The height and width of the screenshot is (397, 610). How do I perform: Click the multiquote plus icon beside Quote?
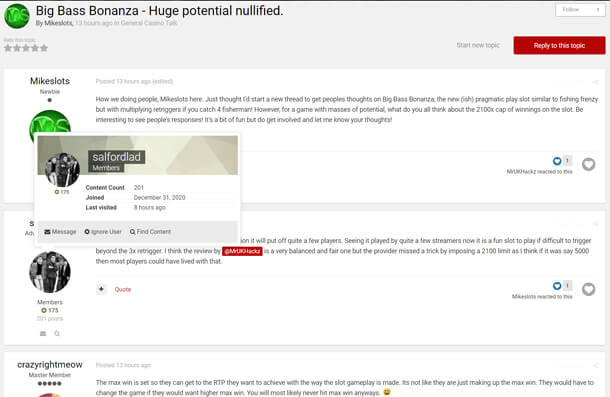[101, 289]
